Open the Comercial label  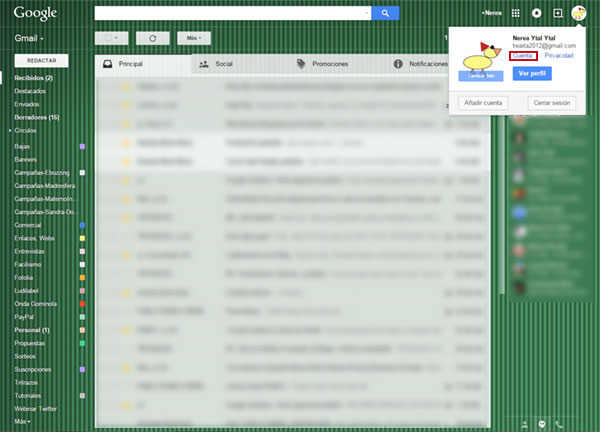click(x=28, y=225)
